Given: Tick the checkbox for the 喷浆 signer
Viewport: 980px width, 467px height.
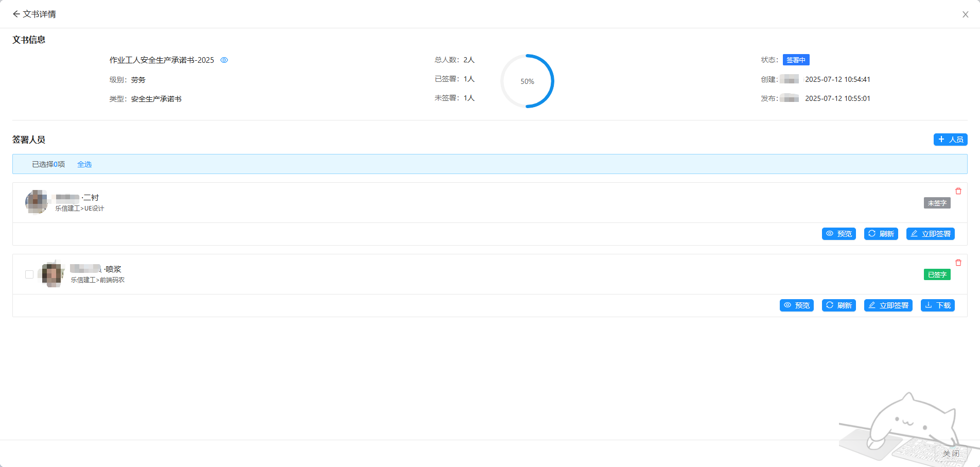Looking at the screenshot, I should click(29, 274).
